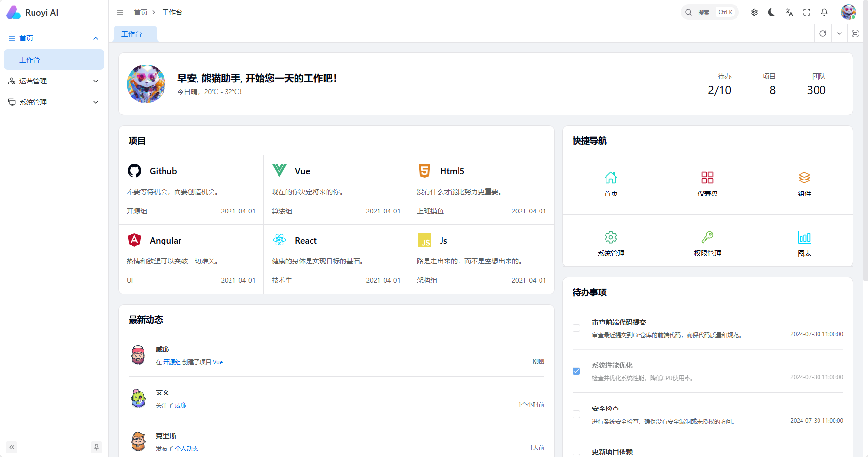Check the 安全检查 todo item
The image size is (868, 457).
576,414
